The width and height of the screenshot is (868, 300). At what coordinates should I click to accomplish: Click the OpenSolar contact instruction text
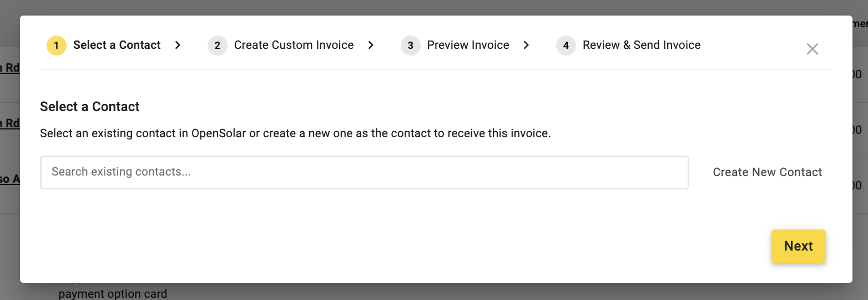(x=295, y=134)
